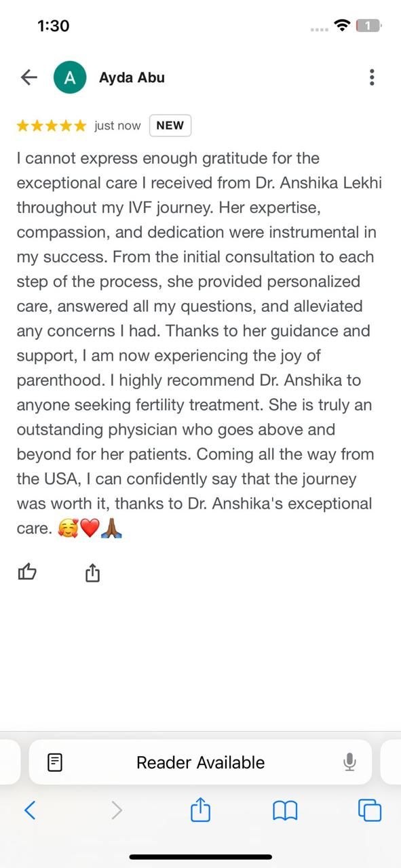Tap the NEW badge

(170, 125)
